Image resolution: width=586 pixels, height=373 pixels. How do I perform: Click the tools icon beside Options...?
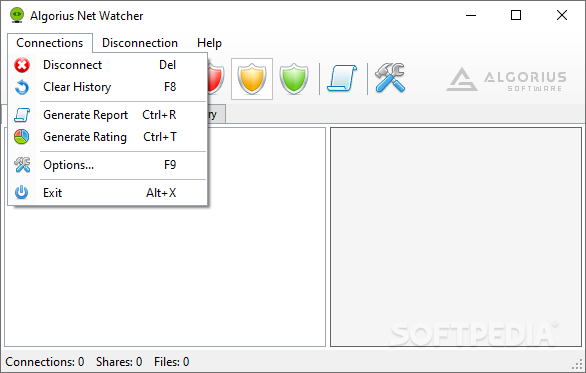pyautogui.click(x=22, y=165)
